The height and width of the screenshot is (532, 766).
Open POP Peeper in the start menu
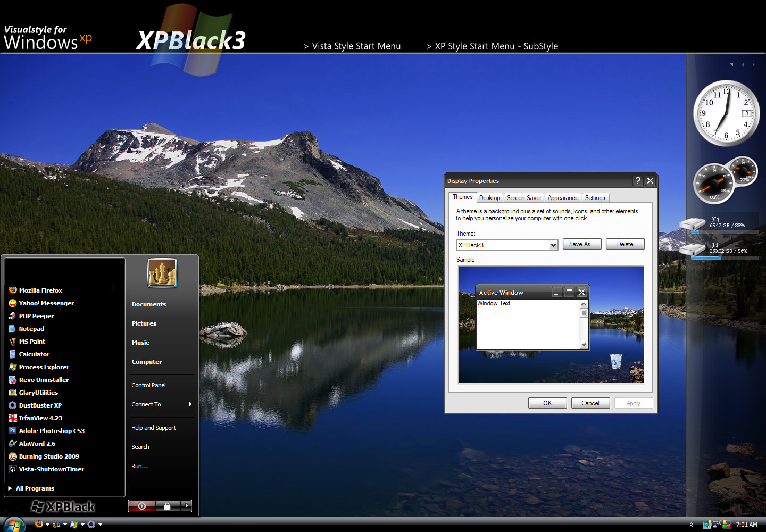point(31,316)
